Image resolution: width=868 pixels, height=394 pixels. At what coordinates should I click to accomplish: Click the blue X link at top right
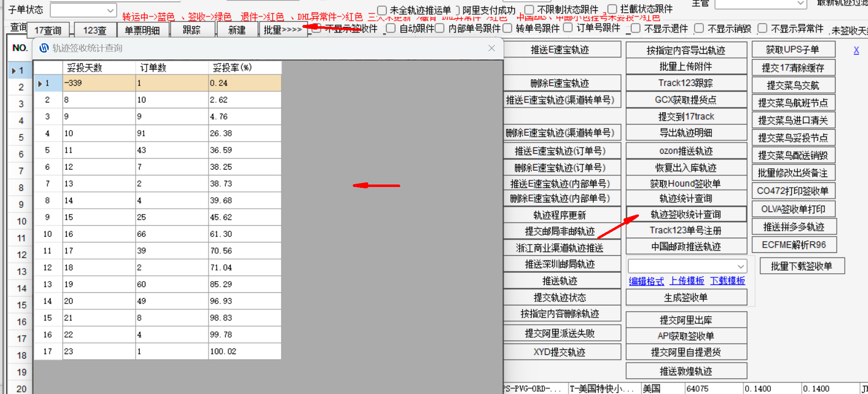click(x=856, y=50)
